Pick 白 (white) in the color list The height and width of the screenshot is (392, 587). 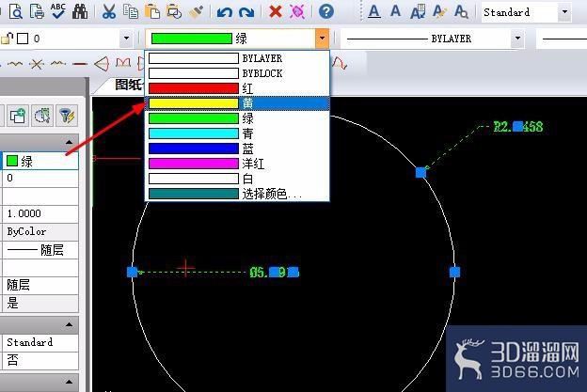(x=237, y=179)
